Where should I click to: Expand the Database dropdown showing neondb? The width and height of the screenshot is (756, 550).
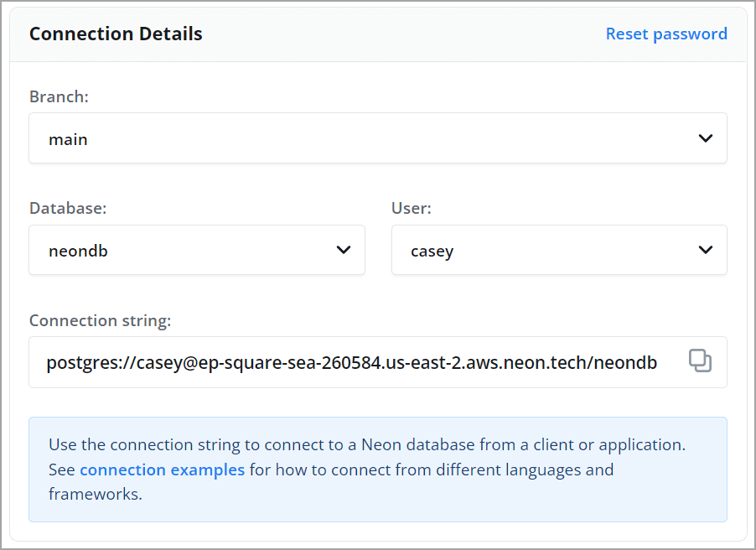pyautogui.click(x=197, y=250)
